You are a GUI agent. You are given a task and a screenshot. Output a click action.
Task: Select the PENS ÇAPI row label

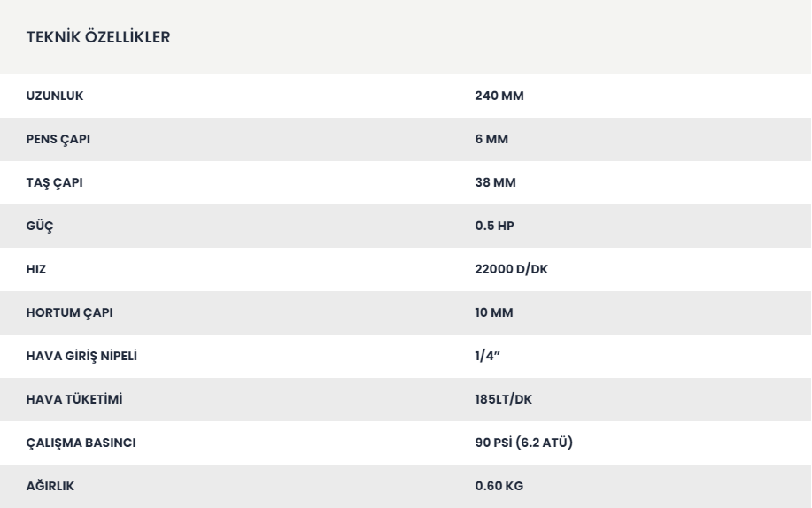[58, 140]
